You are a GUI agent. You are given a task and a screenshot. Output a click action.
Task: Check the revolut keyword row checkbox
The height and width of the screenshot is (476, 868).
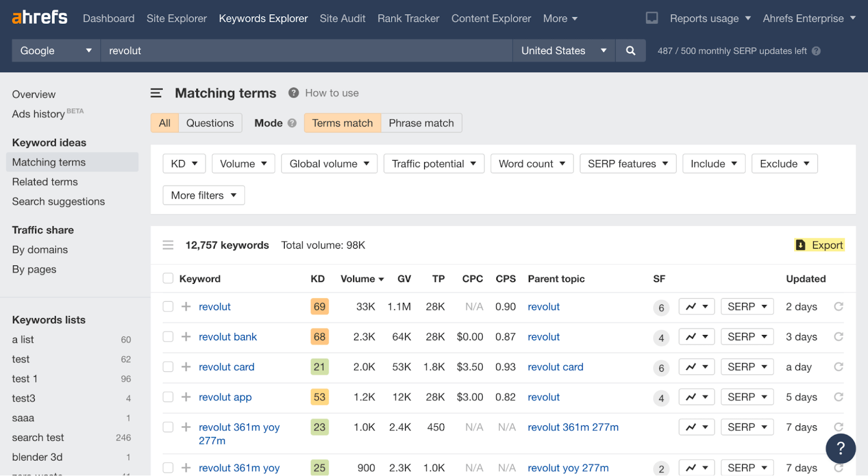click(x=168, y=307)
